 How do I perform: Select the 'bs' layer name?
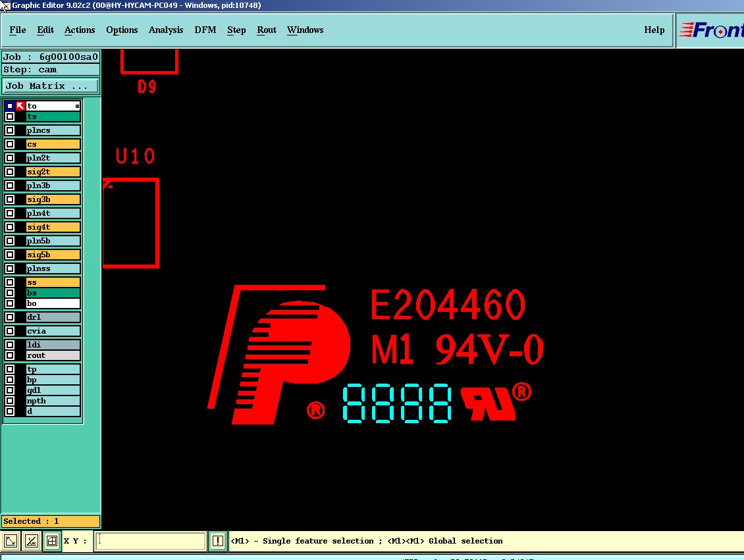(53, 293)
